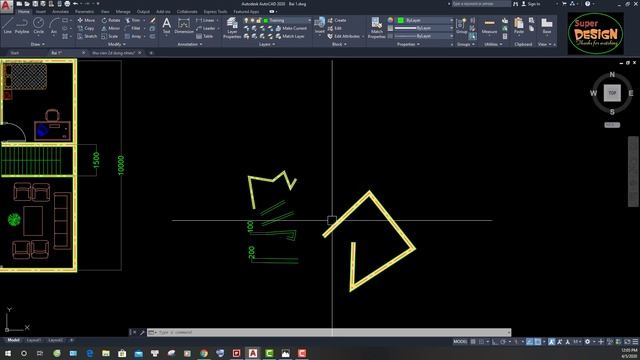Toggle object snap tracking in status bar
This screenshot has width=640, height=360.
tap(529, 342)
